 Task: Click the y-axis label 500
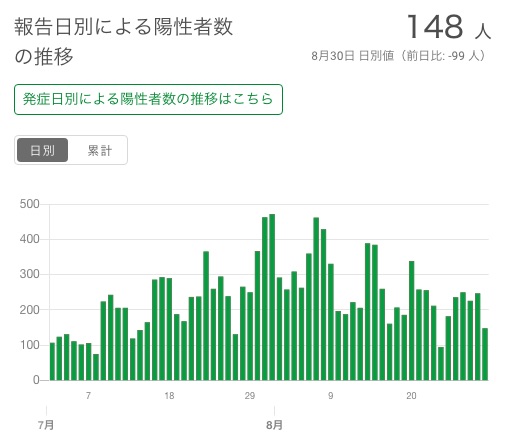tap(29, 204)
